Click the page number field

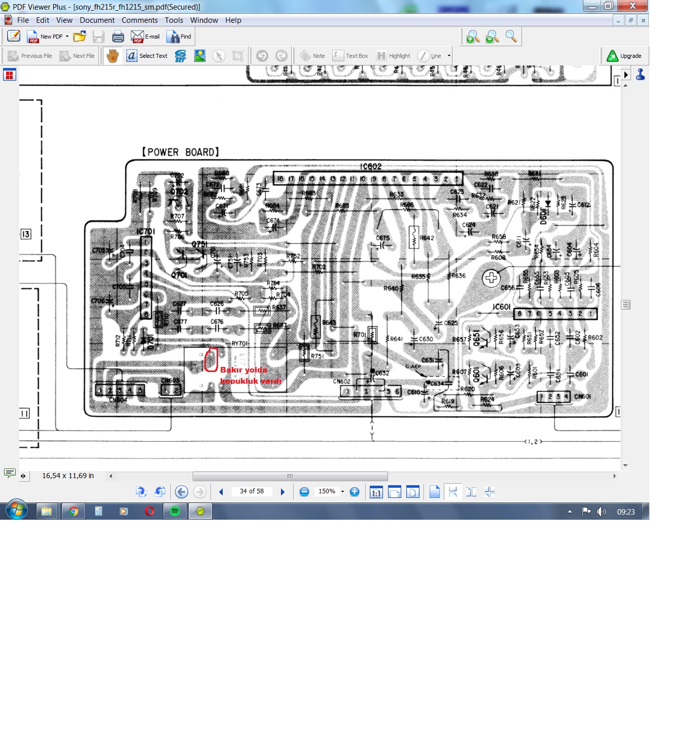click(252, 491)
